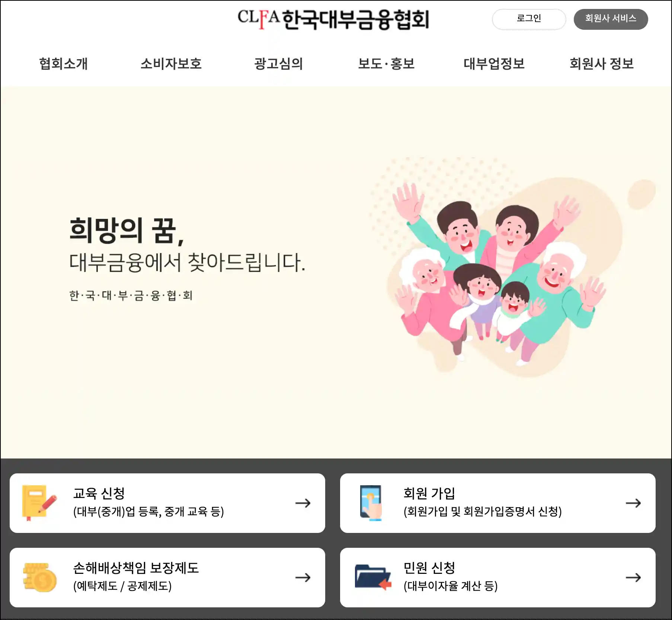The width and height of the screenshot is (672, 620).
Task: Click the dark blue folder icon for 민원 신청
Action: (373, 577)
